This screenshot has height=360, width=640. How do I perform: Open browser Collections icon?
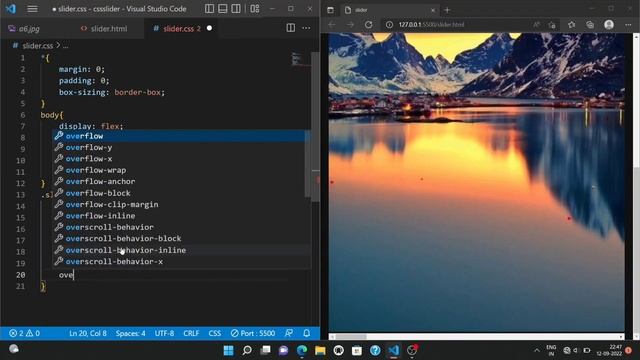pyautogui.click(x=590, y=25)
